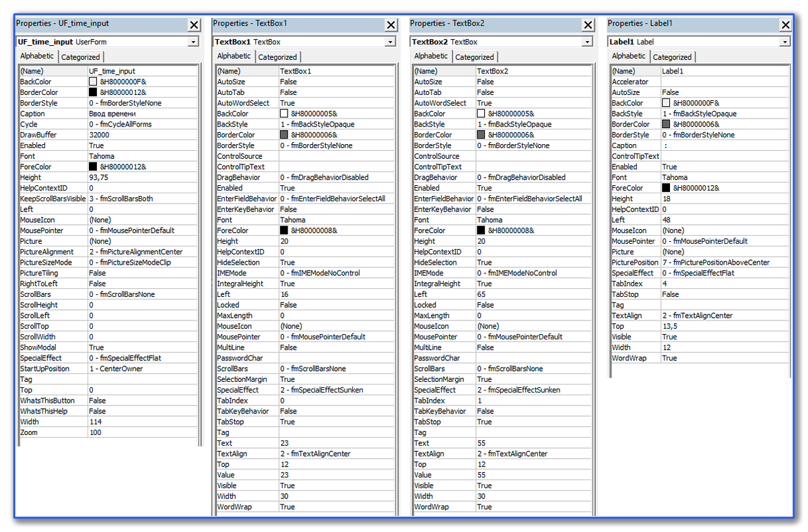The height and width of the screenshot is (532, 808).
Task: Click ForeColor swatch in UF_time_input properties
Action: pos(93,166)
